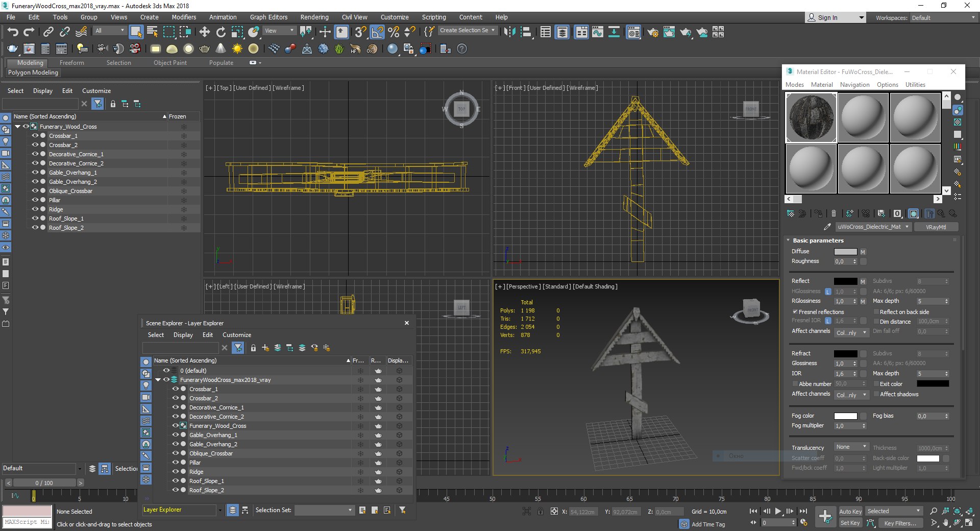Click the VRayMtl material type button
Screen dimensions: 980x531
tap(936, 227)
